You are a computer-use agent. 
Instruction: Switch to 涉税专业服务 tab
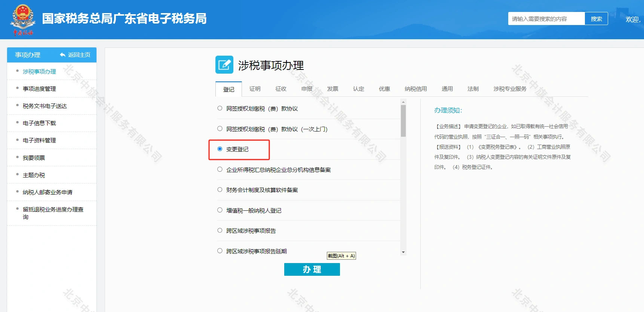point(510,89)
